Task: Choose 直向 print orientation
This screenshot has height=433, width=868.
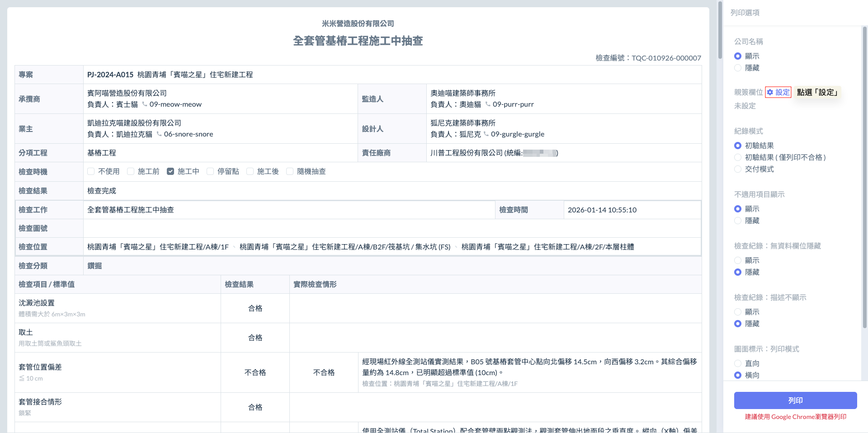Action: coord(738,363)
